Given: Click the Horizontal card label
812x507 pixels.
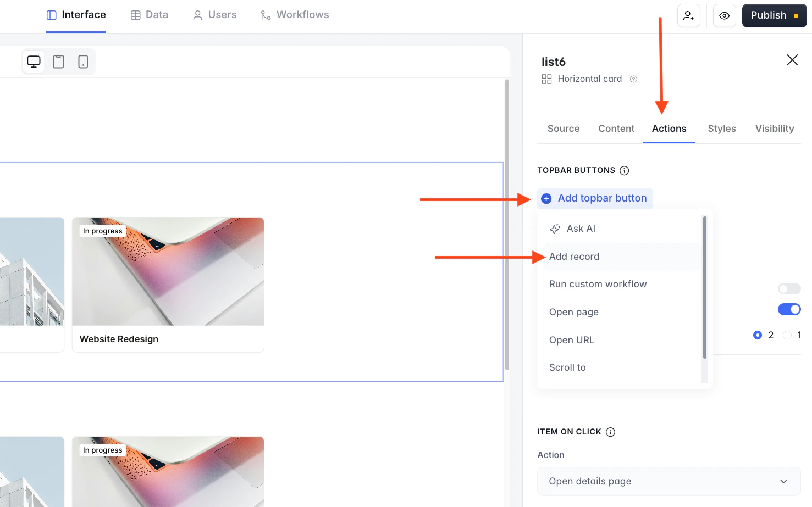Looking at the screenshot, I should 590,79.
